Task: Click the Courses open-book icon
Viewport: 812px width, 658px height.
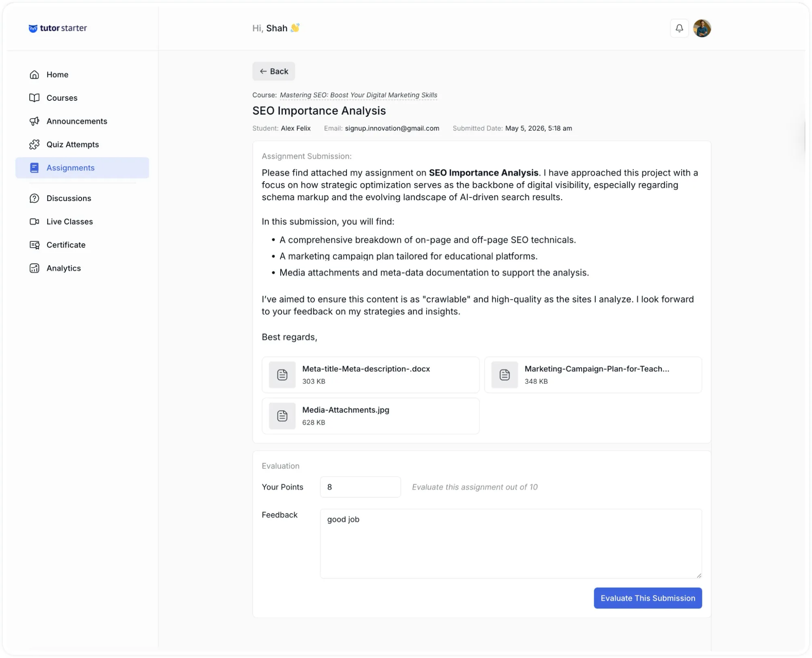Action: (35, 98)
